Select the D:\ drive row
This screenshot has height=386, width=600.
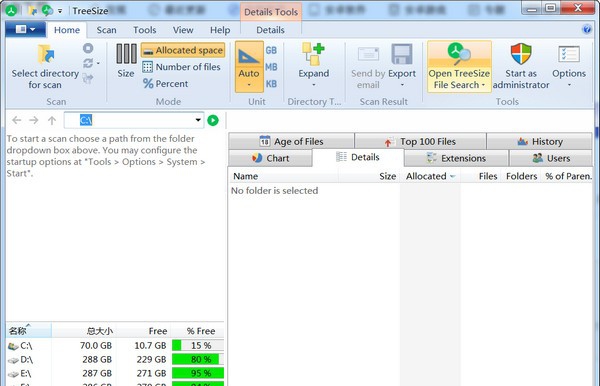[115, 359]
